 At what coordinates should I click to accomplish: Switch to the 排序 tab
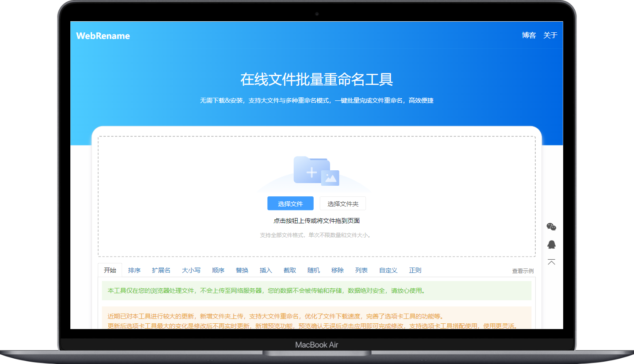tap(134, 270)
